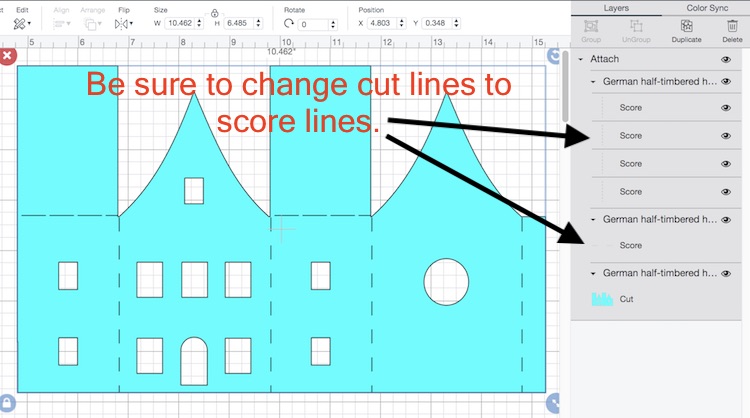This screenshot has height=418, width=750.
Task: Select the Score layer under second German group
Action: (656, 245)
